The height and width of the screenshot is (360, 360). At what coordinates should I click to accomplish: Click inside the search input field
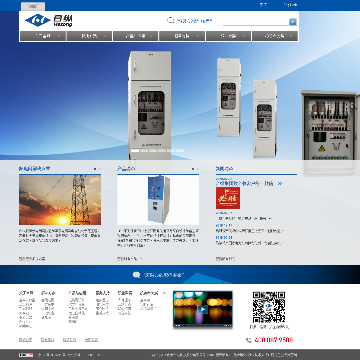[256, 22]
